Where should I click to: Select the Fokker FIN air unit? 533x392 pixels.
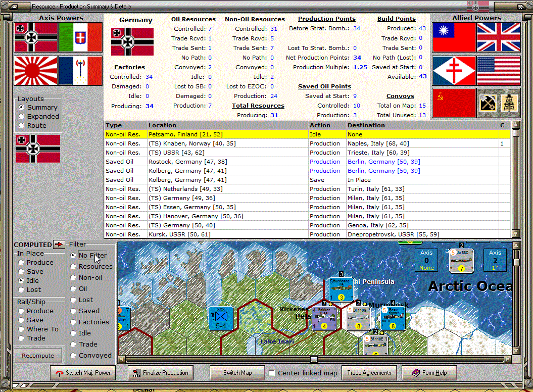tap(324, 318)
